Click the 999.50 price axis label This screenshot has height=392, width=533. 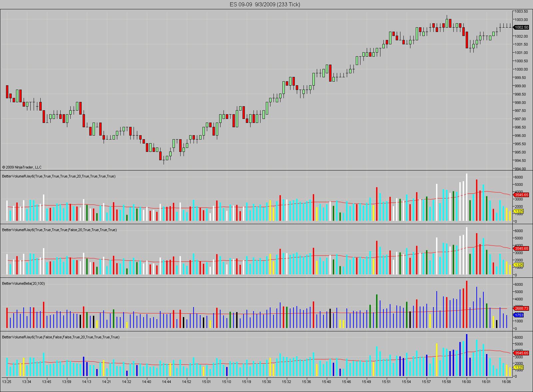pyautogui.click(x=521, y=78)
